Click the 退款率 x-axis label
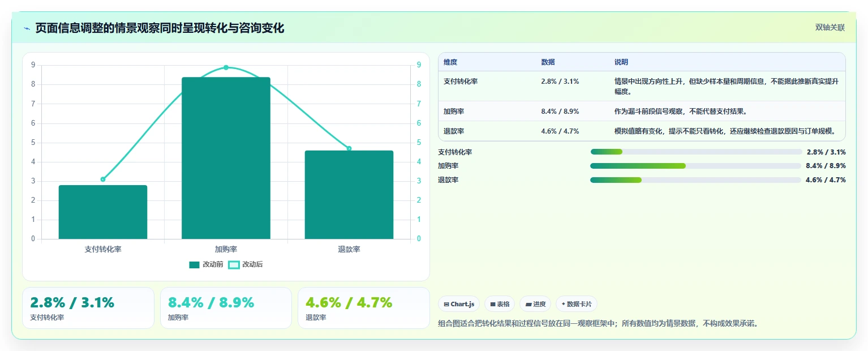This screenshot has height=351, width=868. [x=349, y=249]
